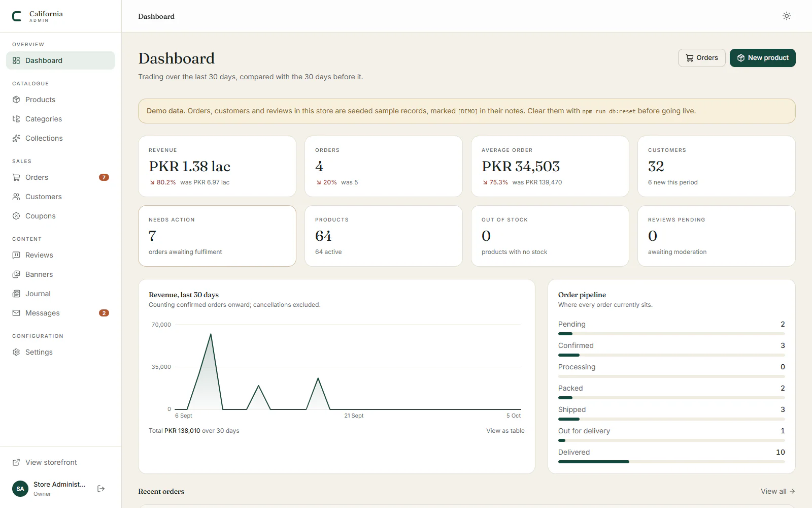Click the Settings gear icon
This screenshot has width=812, height=508.
click(x=16, y=352)
